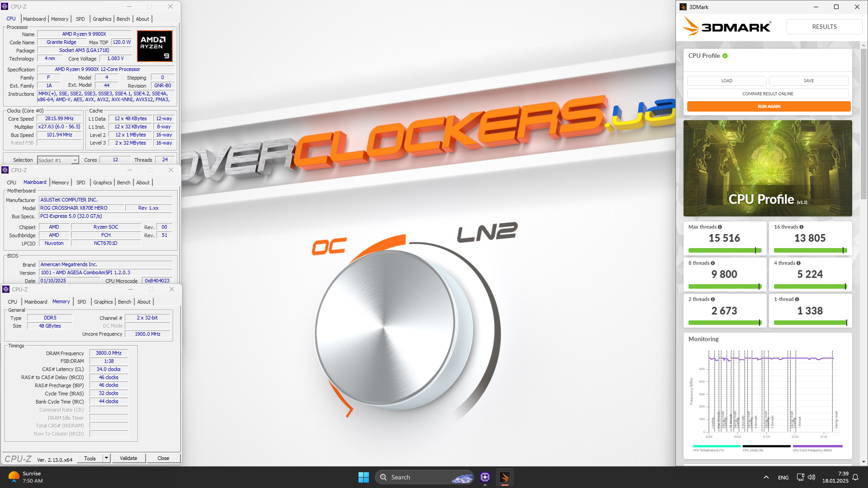Screen dimensions: 868x488
Task: Select the Socket #1 dropdown
Action: pos(57,160)
